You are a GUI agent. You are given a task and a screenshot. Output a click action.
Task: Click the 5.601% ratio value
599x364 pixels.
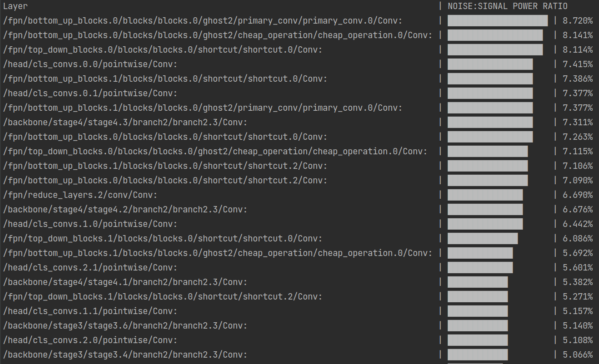[578, 268]
